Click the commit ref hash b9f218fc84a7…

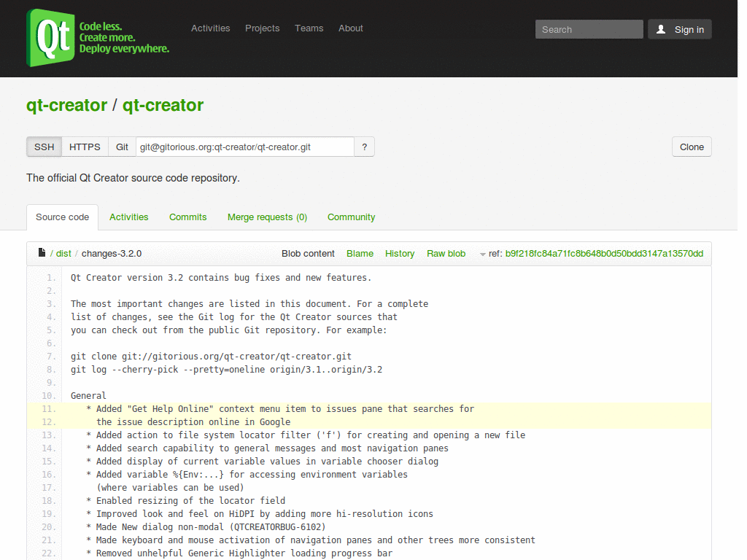[x=604, y=254]
